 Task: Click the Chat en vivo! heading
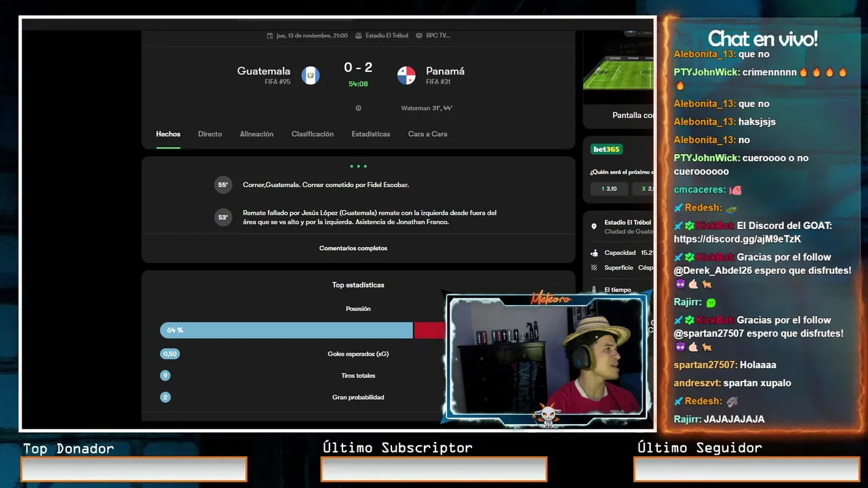[762, 39]
